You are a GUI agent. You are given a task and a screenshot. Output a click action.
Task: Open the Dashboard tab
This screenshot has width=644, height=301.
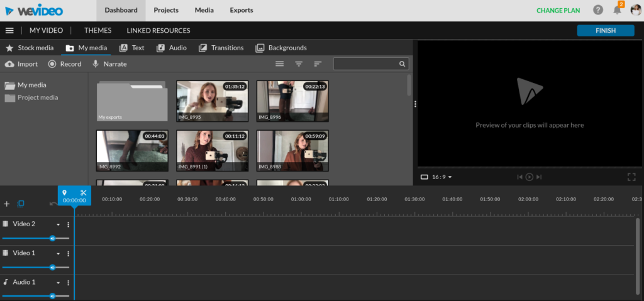[x=121, y=10]
